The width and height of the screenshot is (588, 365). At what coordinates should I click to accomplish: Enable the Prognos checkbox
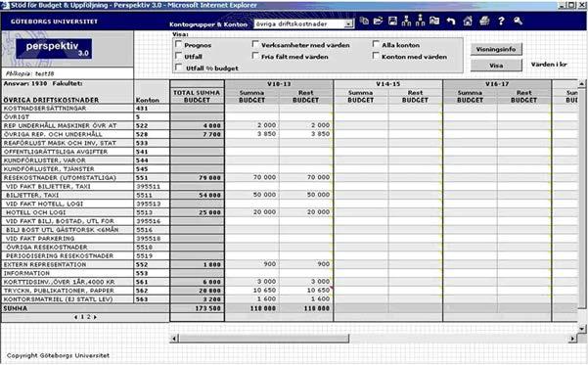pyautogui.click(x=178, y=44)
